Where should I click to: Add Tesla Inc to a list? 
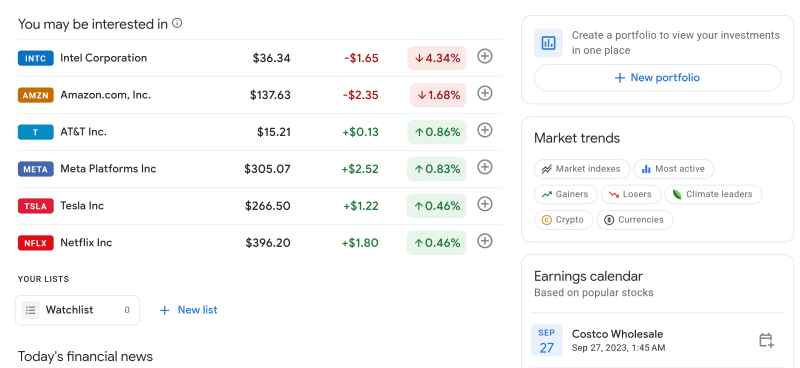click(485, 204)
